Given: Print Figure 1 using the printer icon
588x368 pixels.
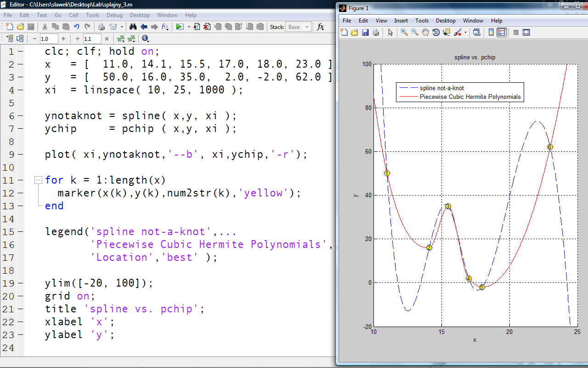Looking at the screenshot, I should (x=376, y=32).
